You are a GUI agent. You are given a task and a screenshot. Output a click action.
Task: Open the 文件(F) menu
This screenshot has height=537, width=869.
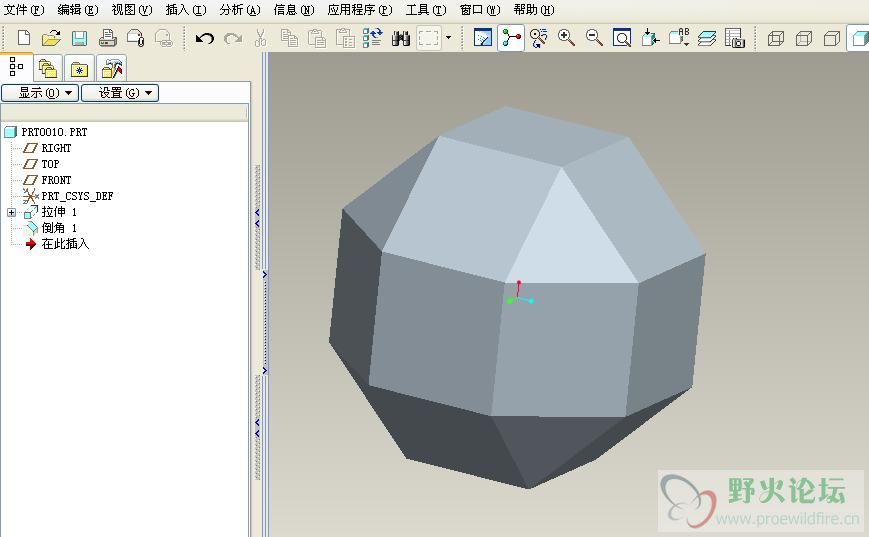(24, 10)
